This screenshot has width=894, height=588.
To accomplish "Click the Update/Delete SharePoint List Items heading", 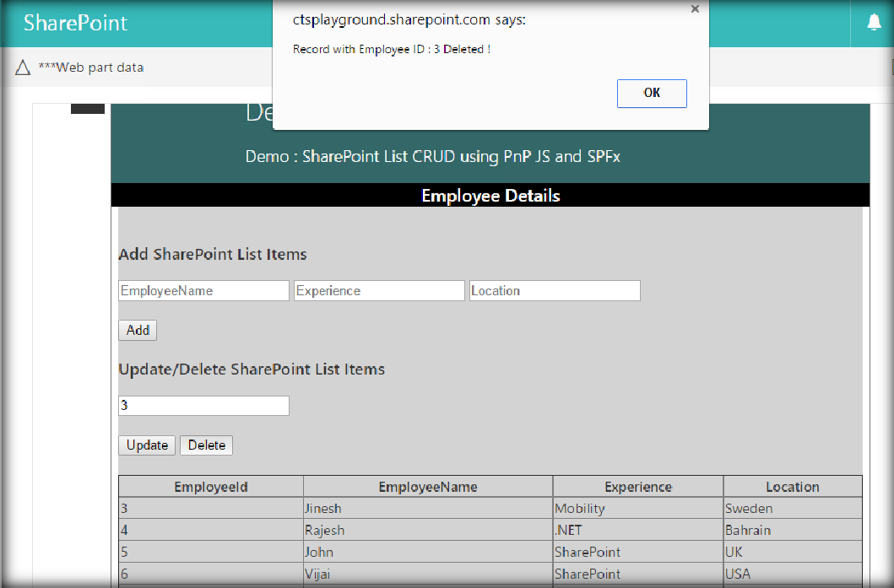I will [x=252, y=370].
